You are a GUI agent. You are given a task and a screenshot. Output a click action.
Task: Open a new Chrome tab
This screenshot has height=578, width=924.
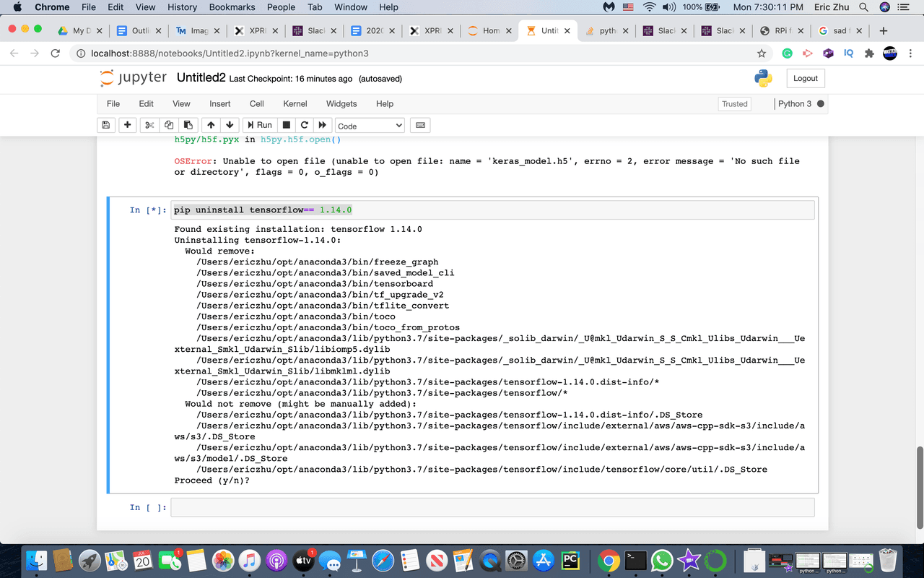click(x=884, y=31)
